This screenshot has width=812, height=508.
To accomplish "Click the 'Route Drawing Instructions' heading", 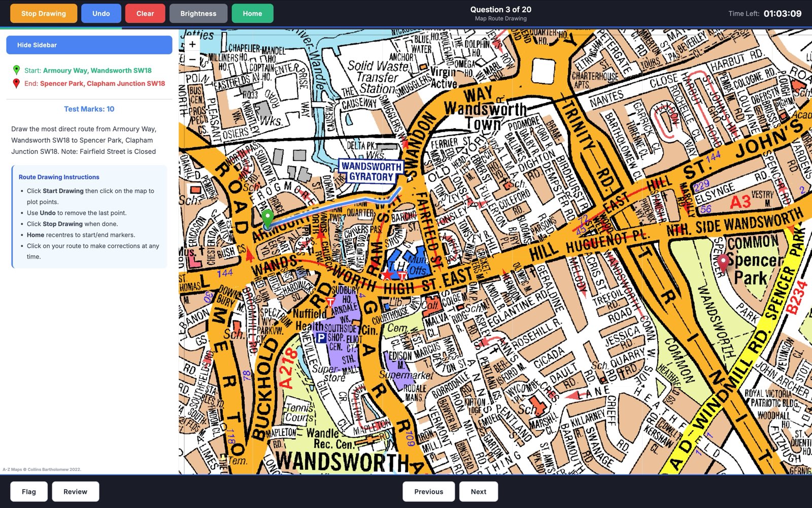I will pos(59,177).
